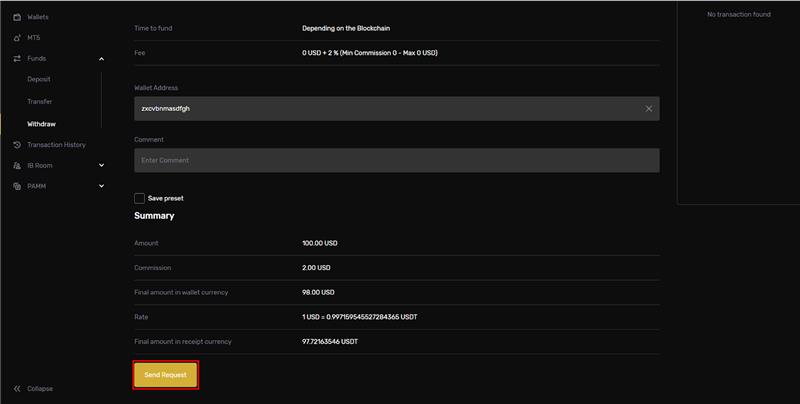The height and width of the screenshot is (404, 800).
Task: Click the Collapse sidebar label
Action: (x=40, y=388)
